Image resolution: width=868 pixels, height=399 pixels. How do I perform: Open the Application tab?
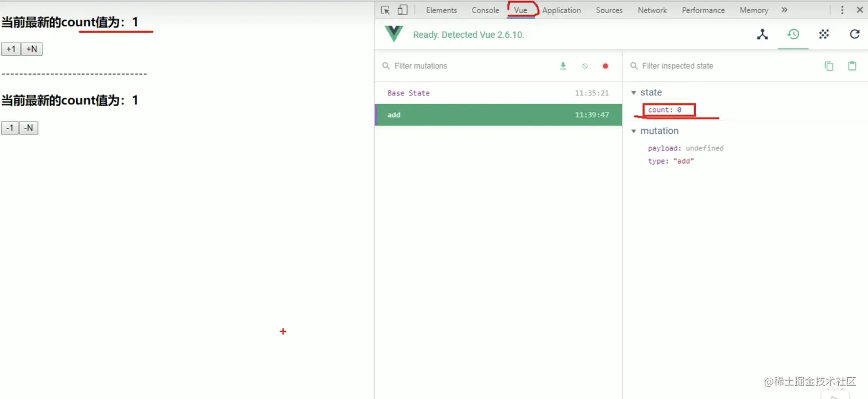pyautogui.click(x=561, y=10)
